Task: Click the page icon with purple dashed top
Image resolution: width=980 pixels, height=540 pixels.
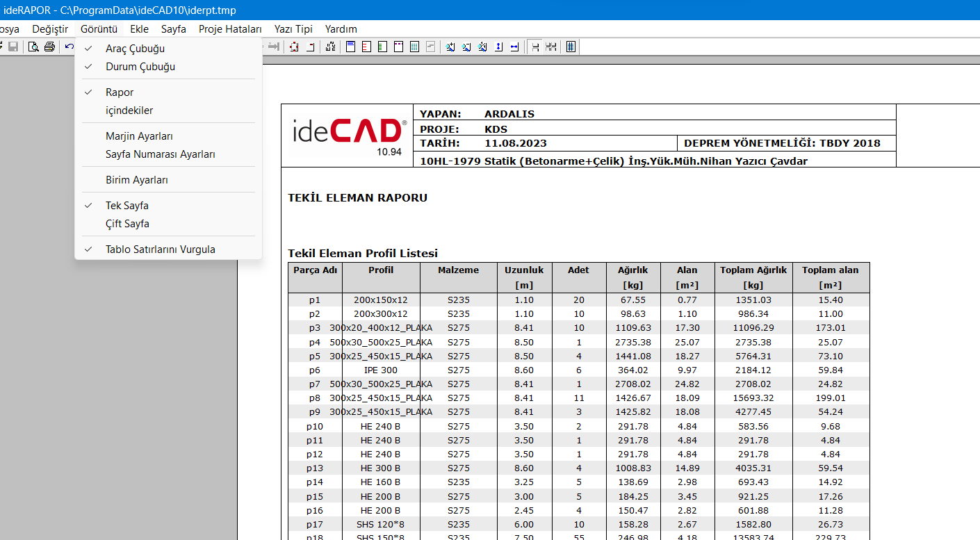Action: [x=399, y=47]
